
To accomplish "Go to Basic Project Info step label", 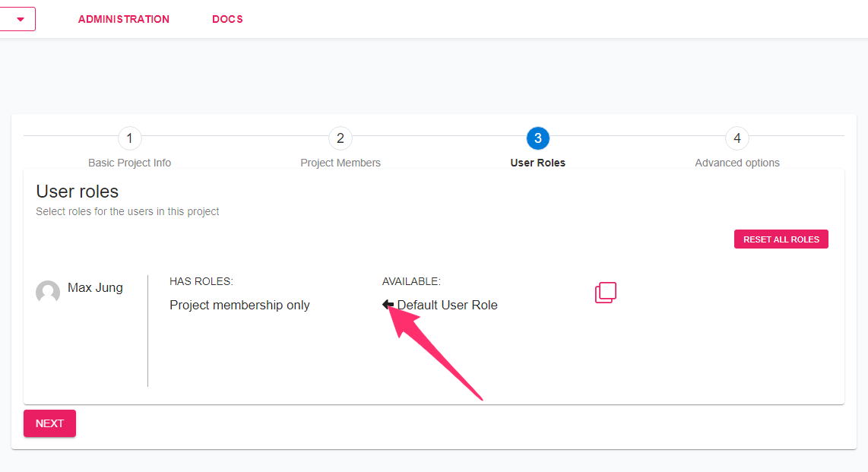I will 129,163.
